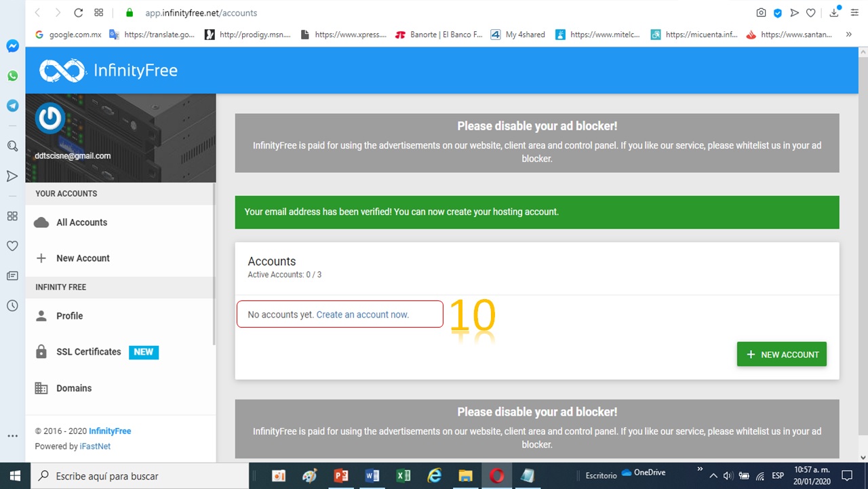Click the iFastNet footer link
Screen dimensions: 868x489
(95, 446)
